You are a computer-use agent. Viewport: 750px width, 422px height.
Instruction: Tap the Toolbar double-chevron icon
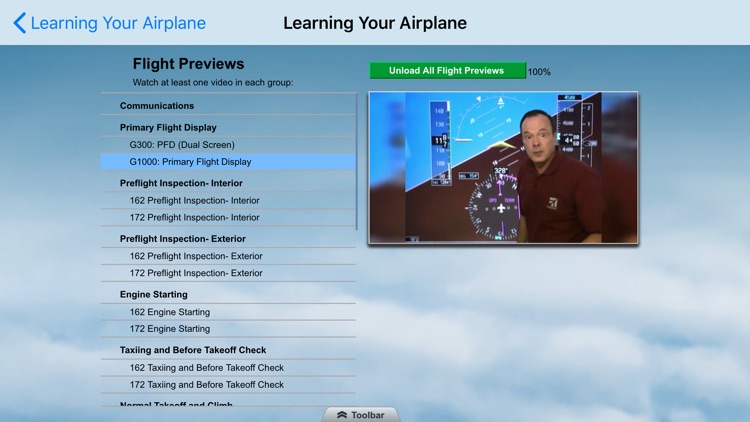click(x=342, y=415)
